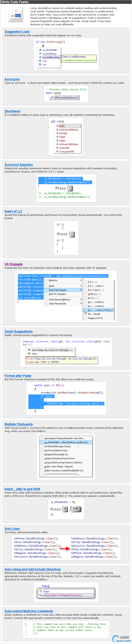132x644 pixels.
Task: Open Goto Recent Method menu item
Action: 63,300
